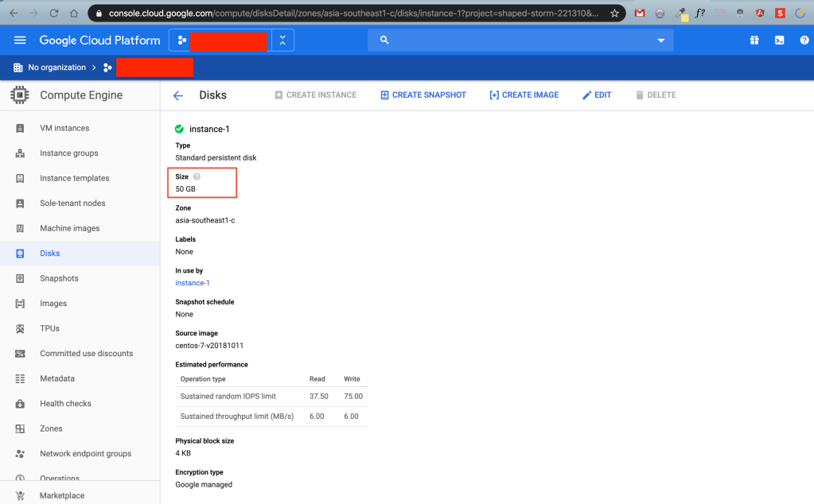Open Cloud Shell from top bar
Viewport: 814px width, 504px height.
coord(779,41)
